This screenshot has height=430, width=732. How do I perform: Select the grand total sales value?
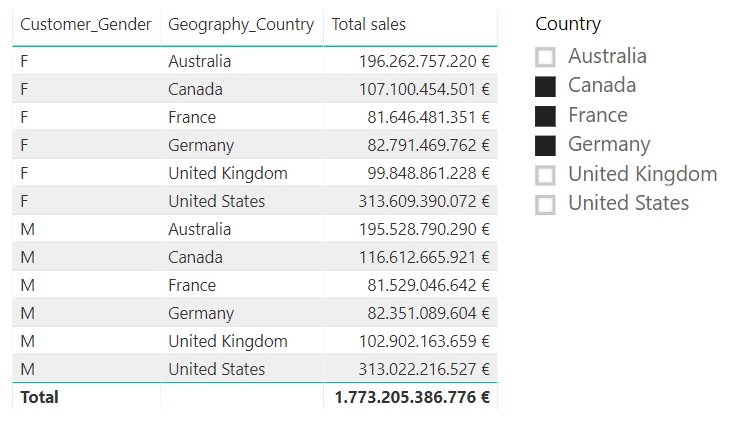412,397
